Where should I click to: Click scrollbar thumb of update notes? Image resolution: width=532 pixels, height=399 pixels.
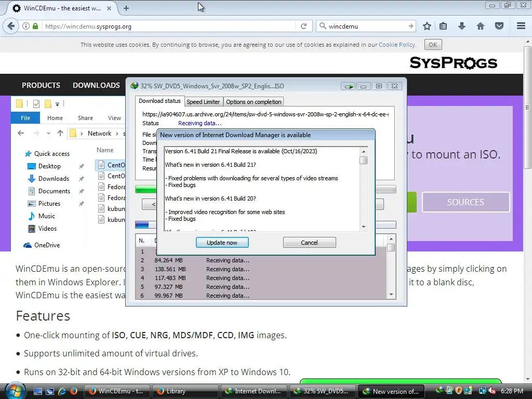[363, 160]
